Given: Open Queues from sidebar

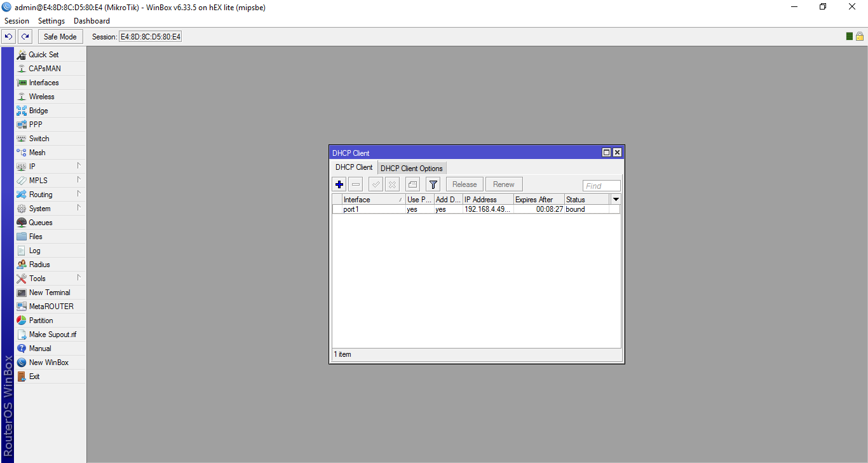Looking at the screenshot, I should 50,223.
